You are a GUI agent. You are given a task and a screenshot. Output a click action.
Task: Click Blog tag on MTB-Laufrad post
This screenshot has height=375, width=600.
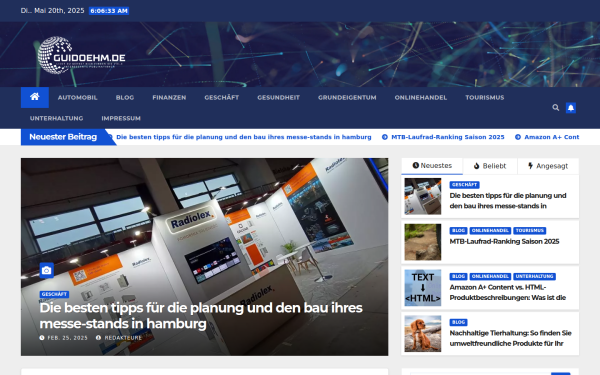pyautogui.click(x=458, y=231)
